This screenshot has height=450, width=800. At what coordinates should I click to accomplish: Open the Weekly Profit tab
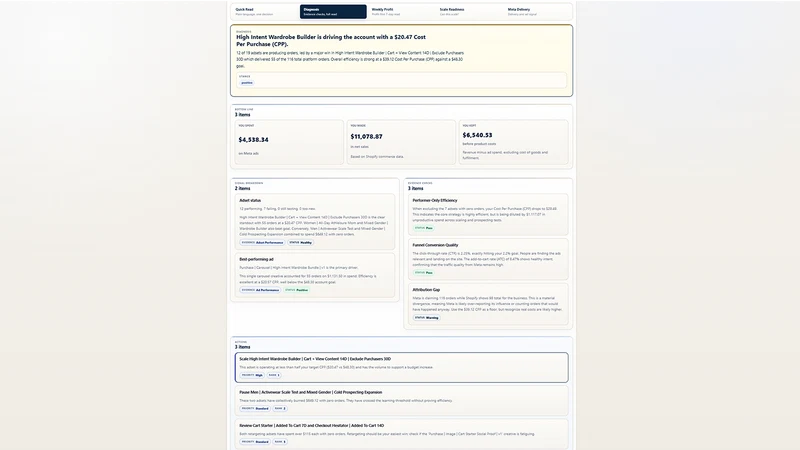(401, 12)
